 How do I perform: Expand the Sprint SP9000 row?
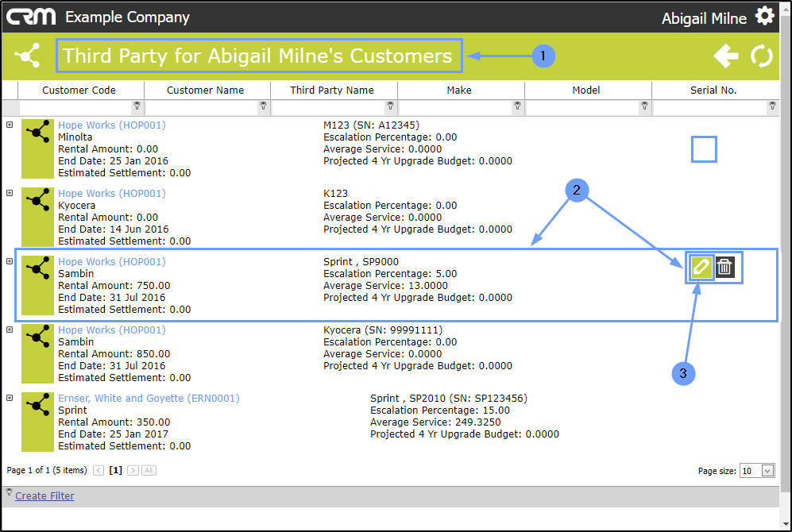click(x=10, y=261)
